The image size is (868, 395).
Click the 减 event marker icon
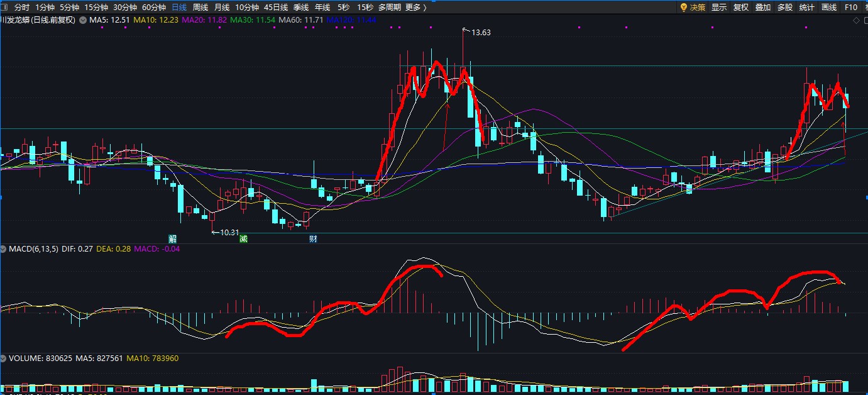pyautogui.click(x=243, y=239)
